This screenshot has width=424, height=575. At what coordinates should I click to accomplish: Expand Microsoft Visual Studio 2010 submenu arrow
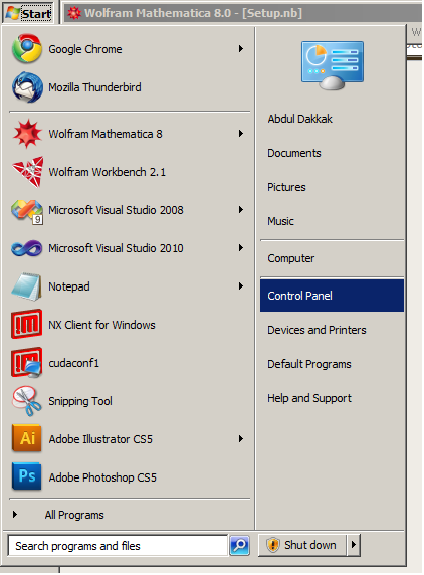241,248
